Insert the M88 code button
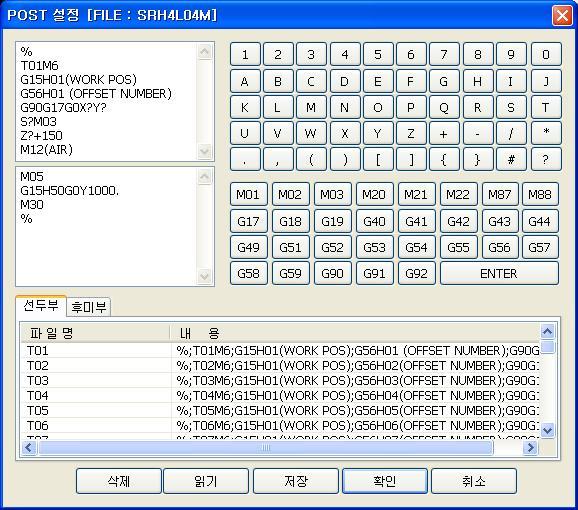 pos(540,194)
